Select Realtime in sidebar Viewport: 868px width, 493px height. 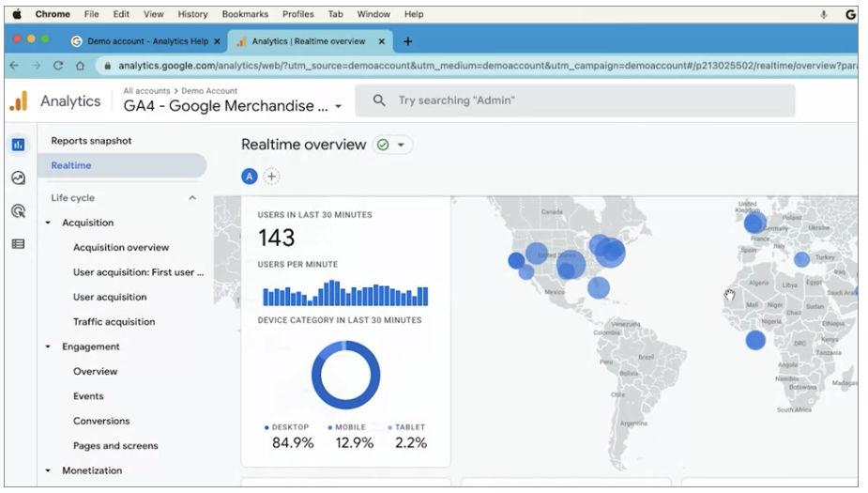pyautogui.click(x=122, y=165)
